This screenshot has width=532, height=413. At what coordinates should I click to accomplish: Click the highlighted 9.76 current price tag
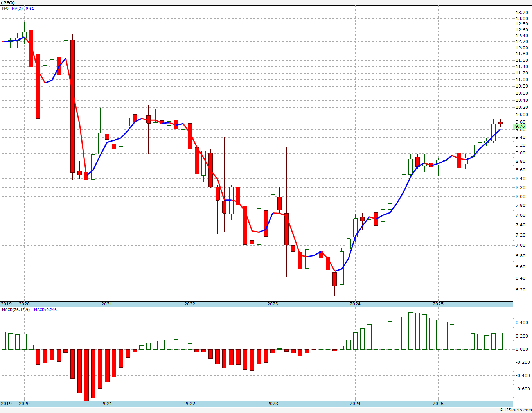click(x=520, y=127)
